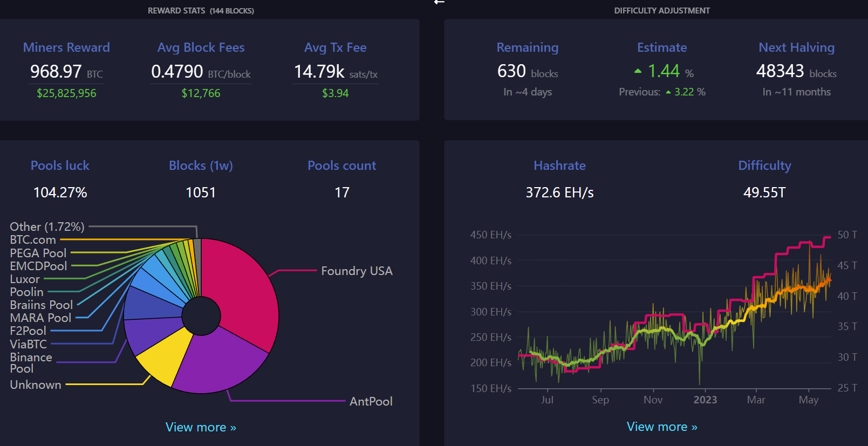This screenshot has width=868, height=446.
Task: Click the Avg Block Fees heading
Action: click(201, 47)
